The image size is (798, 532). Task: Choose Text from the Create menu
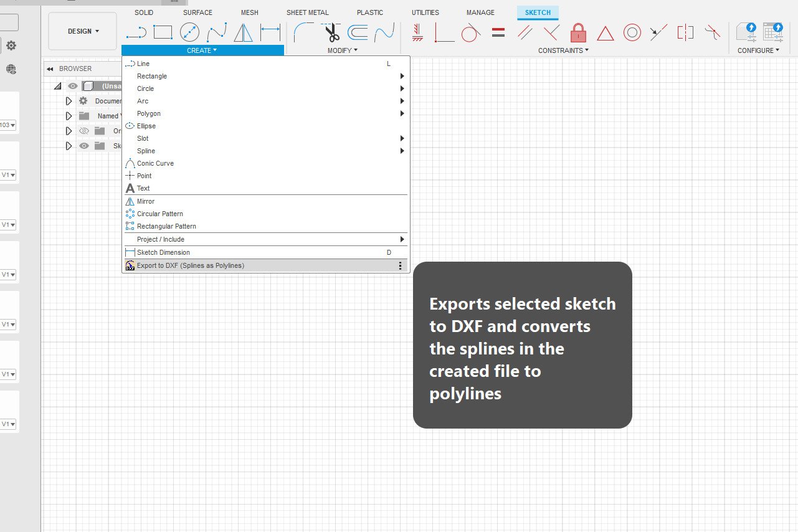point(266,188)
